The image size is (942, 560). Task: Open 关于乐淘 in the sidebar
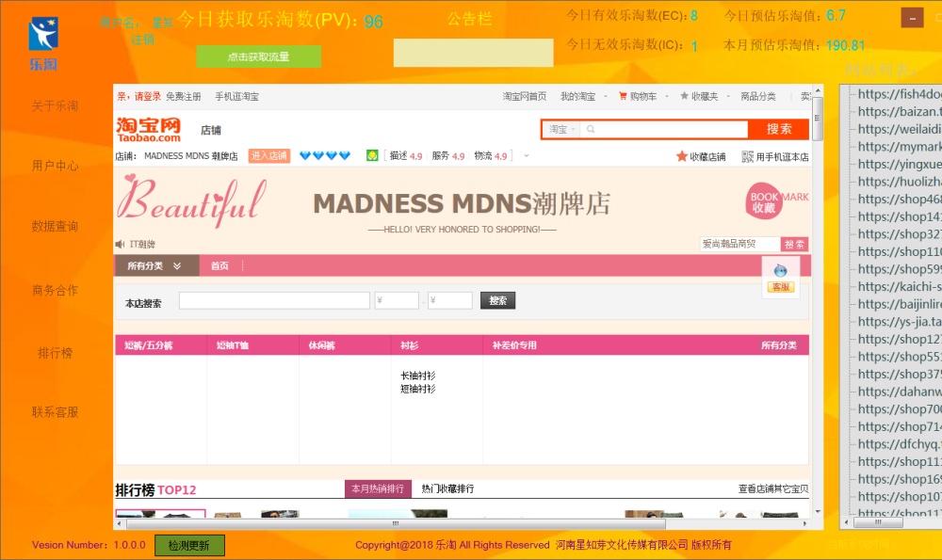[x=55, y=106]
